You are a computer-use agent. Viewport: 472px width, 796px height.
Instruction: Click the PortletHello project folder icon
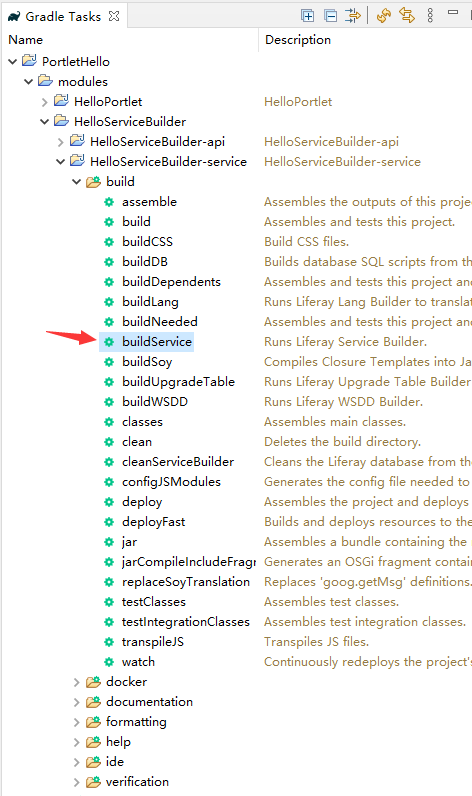[x=29, y=61]
